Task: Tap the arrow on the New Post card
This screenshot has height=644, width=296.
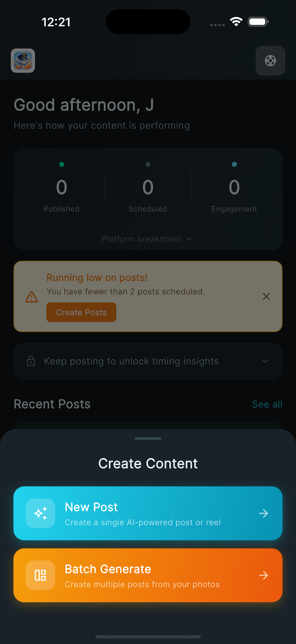Action: pos(264,513)
